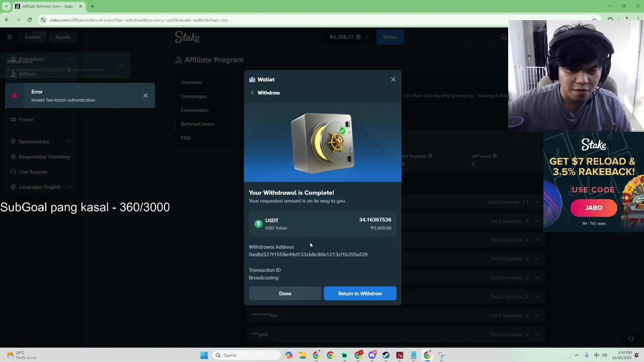644x362 pixels.
Task: Click the site info icon in address bar
Action: coord(43,20)
